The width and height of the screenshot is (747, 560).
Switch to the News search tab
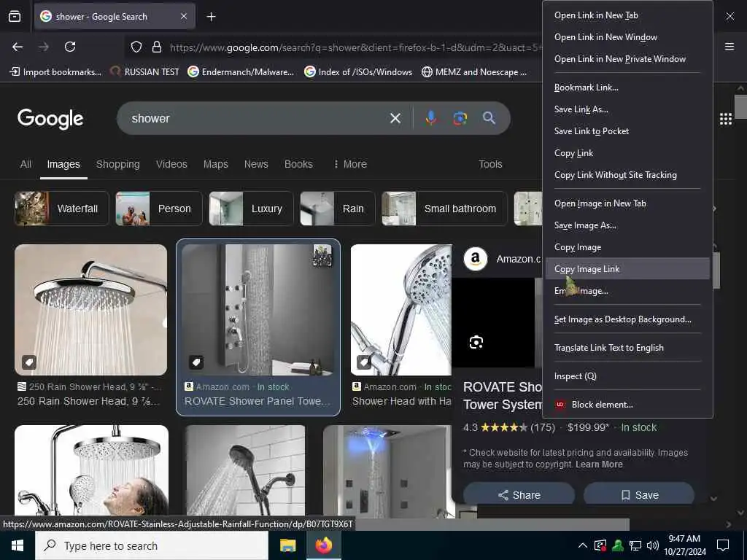pyautogui.click(x=256, y=164)
